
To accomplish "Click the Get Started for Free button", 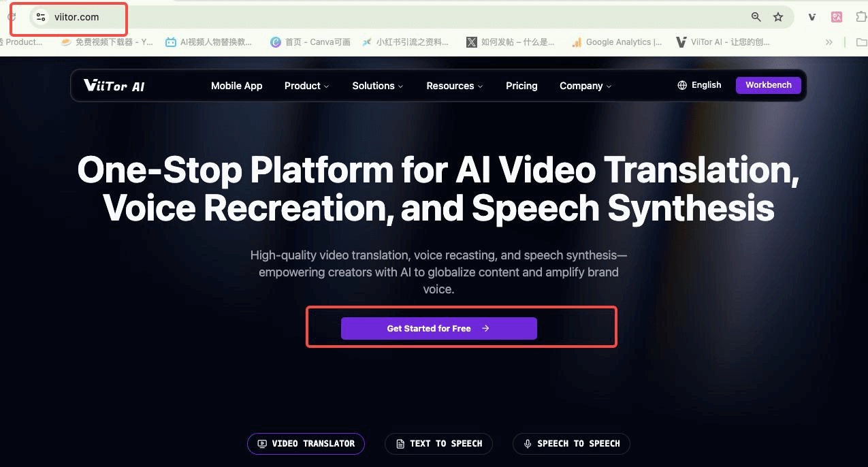I will (x=438, y=328).
